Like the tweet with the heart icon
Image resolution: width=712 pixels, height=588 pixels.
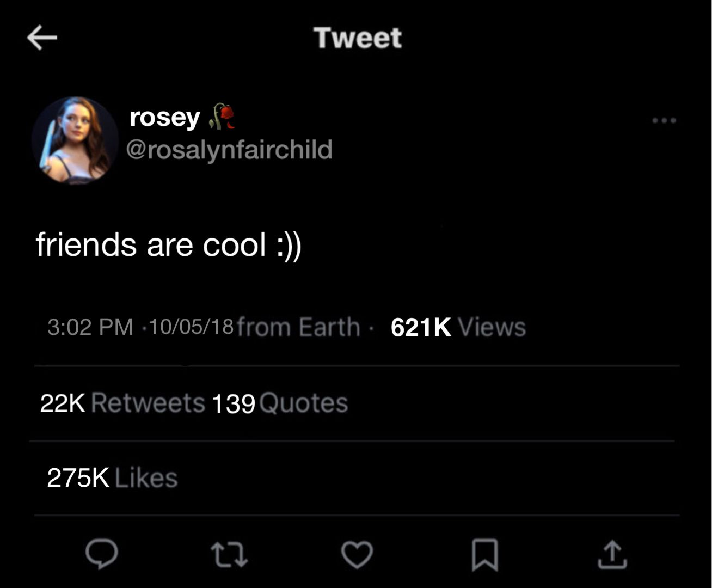point(357,555)
